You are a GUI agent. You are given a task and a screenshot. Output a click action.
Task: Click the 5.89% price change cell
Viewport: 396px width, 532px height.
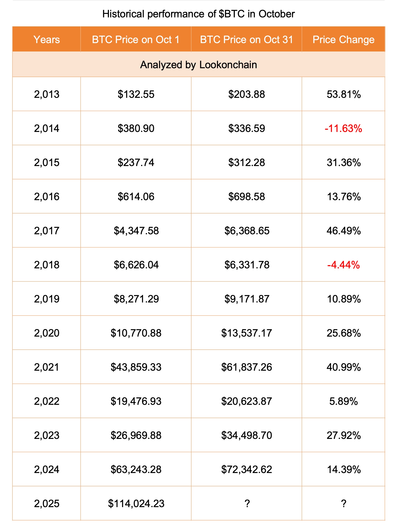click(x=343, y=401)
